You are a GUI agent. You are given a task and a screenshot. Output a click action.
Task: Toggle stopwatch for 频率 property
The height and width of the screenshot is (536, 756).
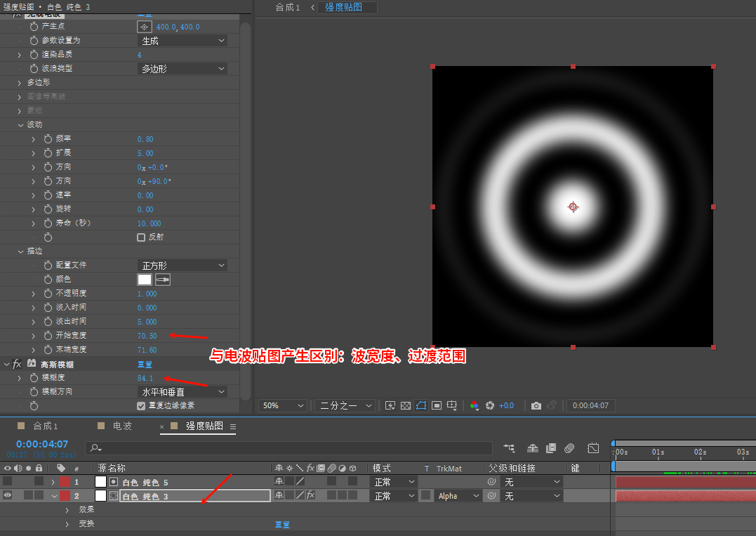(x=48, y=139)
